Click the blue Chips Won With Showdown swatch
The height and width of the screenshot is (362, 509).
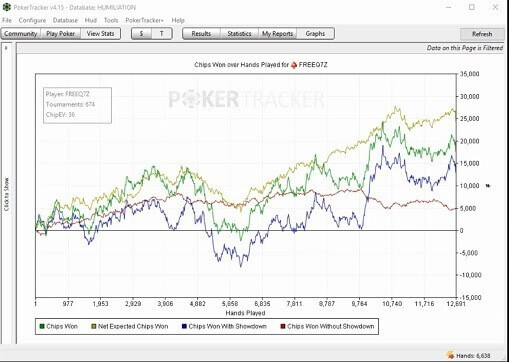(184, 327)
